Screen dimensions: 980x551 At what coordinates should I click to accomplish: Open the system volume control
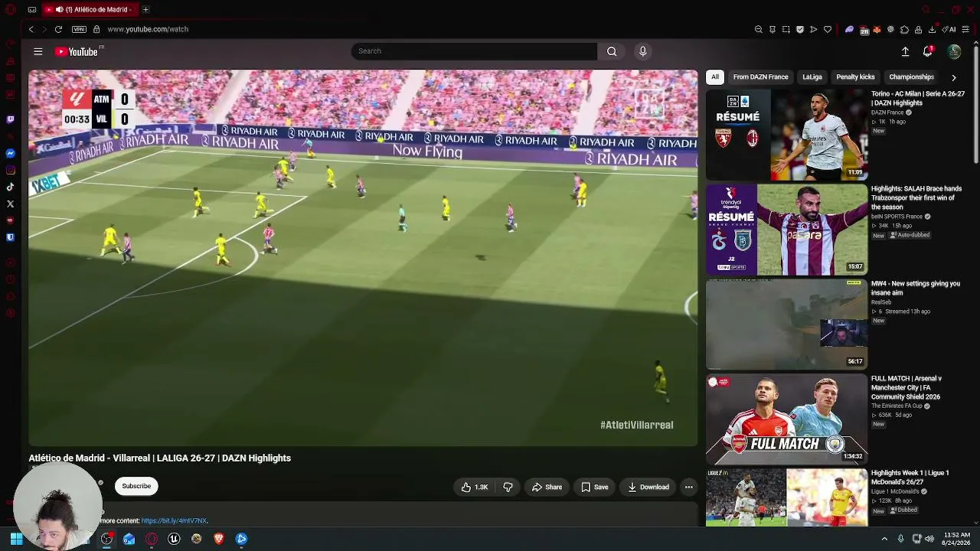tap(929, 539)
